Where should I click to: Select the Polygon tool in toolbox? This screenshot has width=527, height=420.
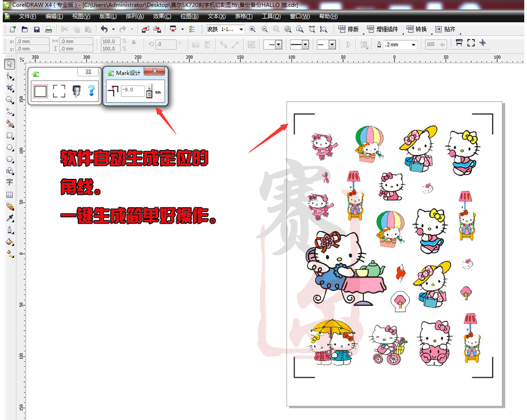[x=10, y=159]
